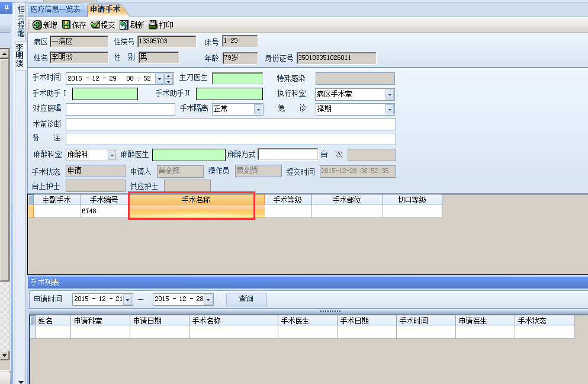The height and width of the screenshot is (384, 588).
Task: Click the 台上护士 field
Action: point(95,186)
